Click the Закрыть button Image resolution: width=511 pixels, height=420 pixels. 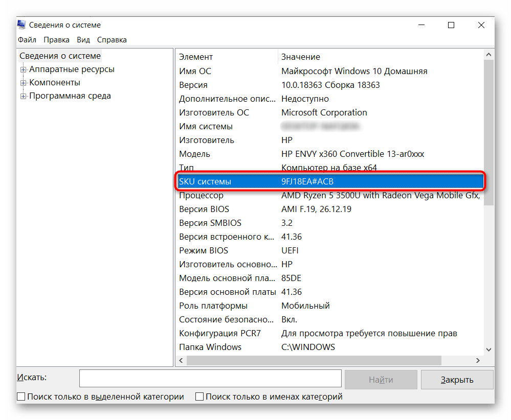(457, 380)
